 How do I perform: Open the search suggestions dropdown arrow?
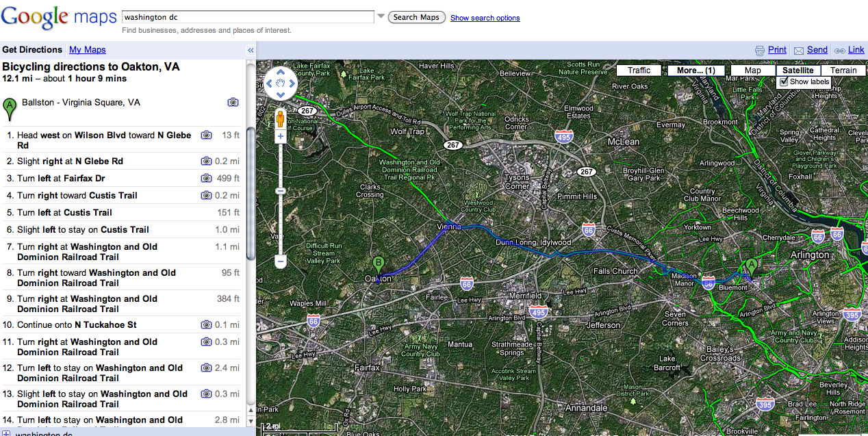coord(381,17)
